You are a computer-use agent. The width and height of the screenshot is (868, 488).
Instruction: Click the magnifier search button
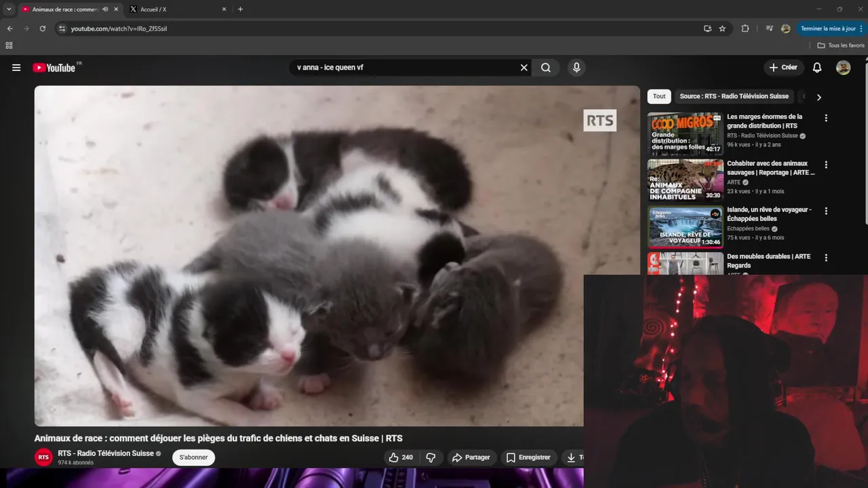(546, 68)
